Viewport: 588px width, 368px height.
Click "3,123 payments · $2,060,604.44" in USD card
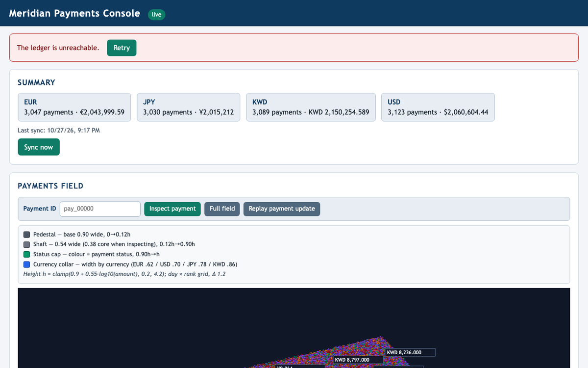click(x=438, y=112)
